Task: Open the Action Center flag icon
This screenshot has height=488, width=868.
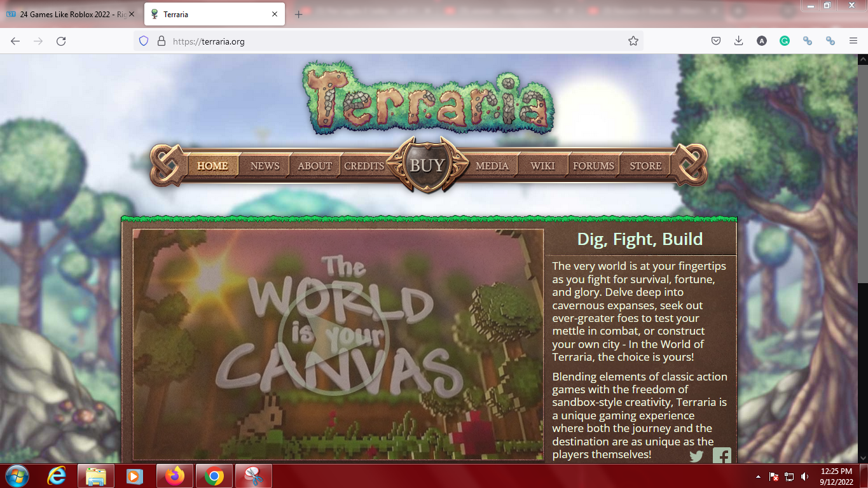Action: 774,476
